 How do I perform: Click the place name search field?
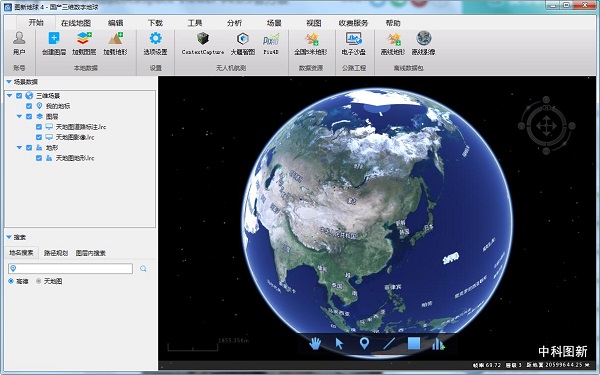tap(70, 269)
